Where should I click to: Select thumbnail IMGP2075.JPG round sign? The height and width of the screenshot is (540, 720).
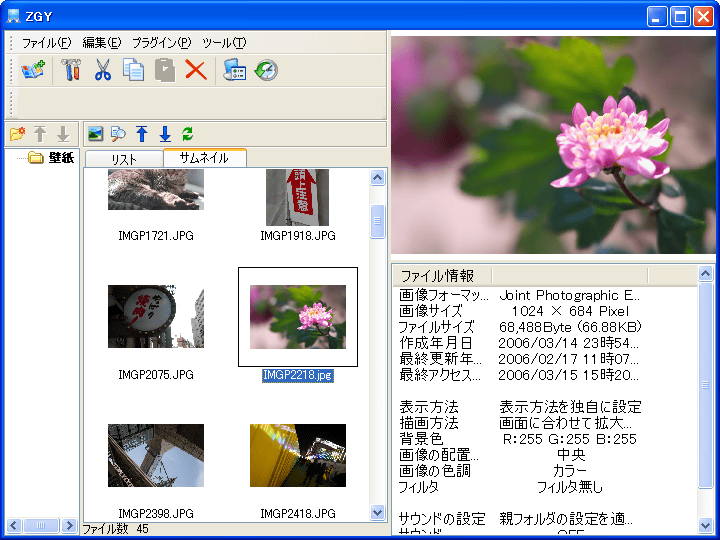coord(156,316)
